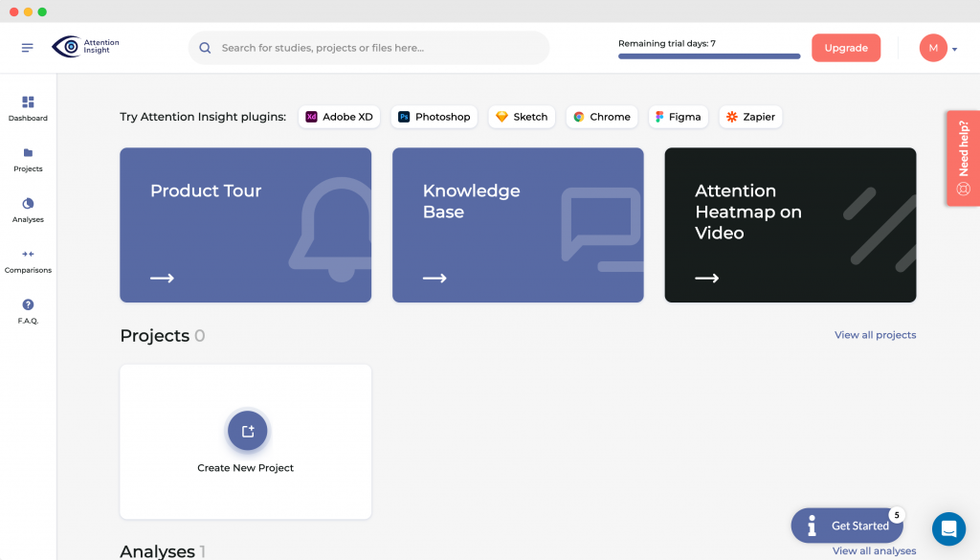This screenshot has width=980, height=560.
Task: Open the Need help? side tab
Action: coord(963,158)
